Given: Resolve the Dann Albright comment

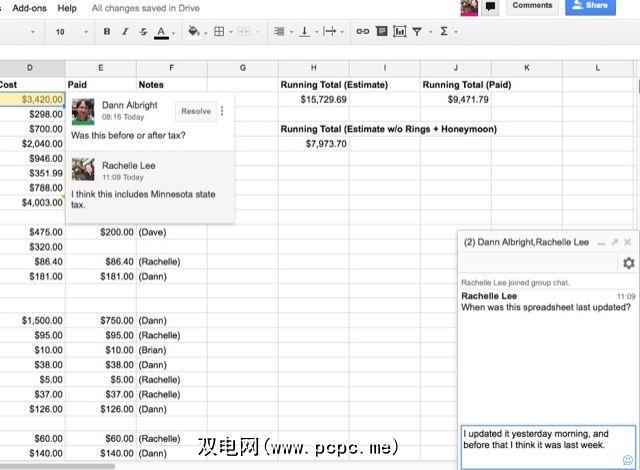Looking at the screenshot, I should pyautogui.click(x=196, y=111).
